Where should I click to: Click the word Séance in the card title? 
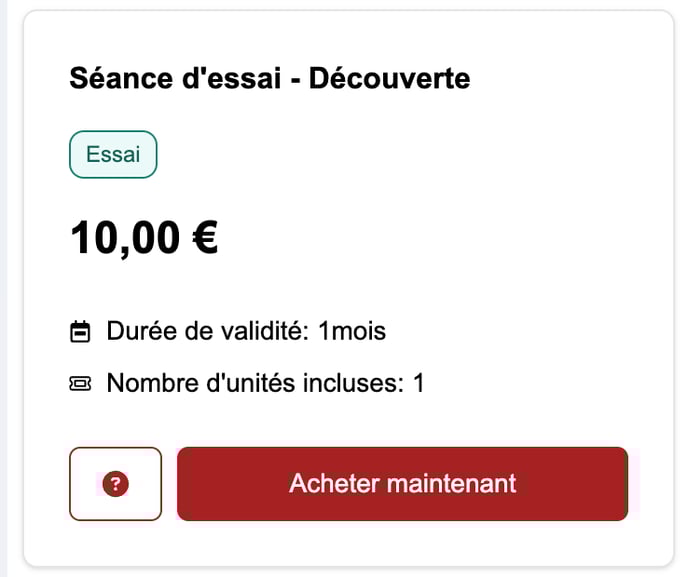(x=122, y=78)
